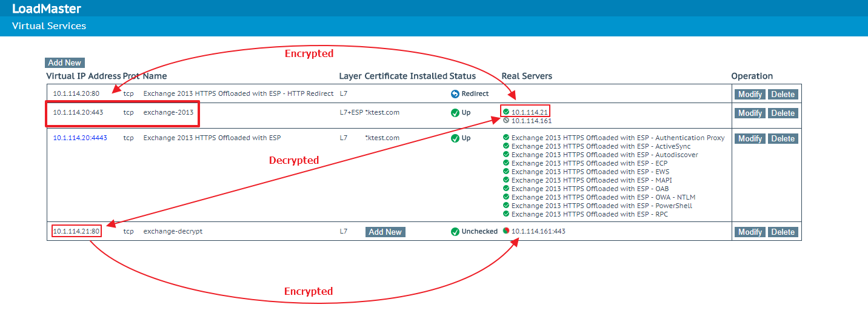The height and width of the screenshot is (310, 868).
Task: Click real server 10.1.114.21
Action: click(x=530, y=112)
